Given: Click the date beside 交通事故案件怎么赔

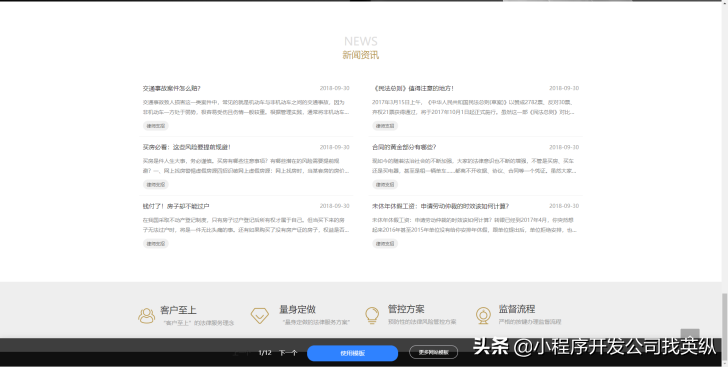Looking at the screenshot, I should pos(334,88).
